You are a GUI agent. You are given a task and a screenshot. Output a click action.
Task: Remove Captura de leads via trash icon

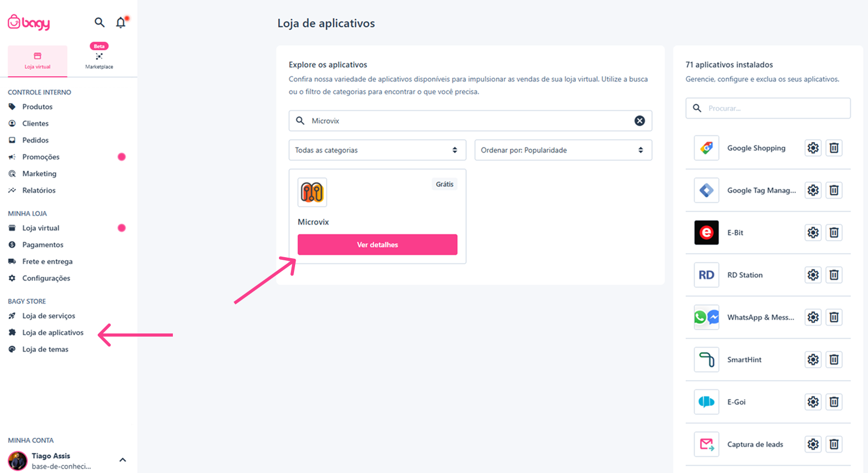[x=834, y=444]
